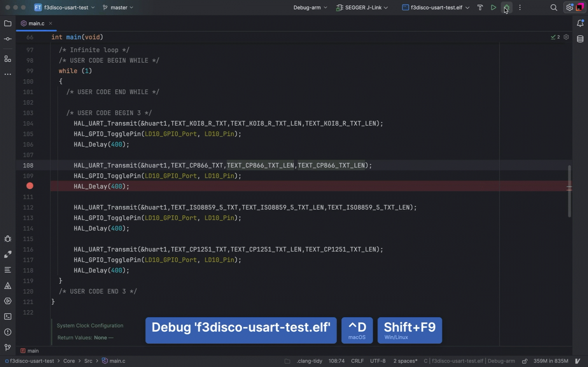This screenshot has width=588, height=367.
Task: Click cursor position 108:74 in status bar
Action: pyautogui.click(x=336, y=361)
